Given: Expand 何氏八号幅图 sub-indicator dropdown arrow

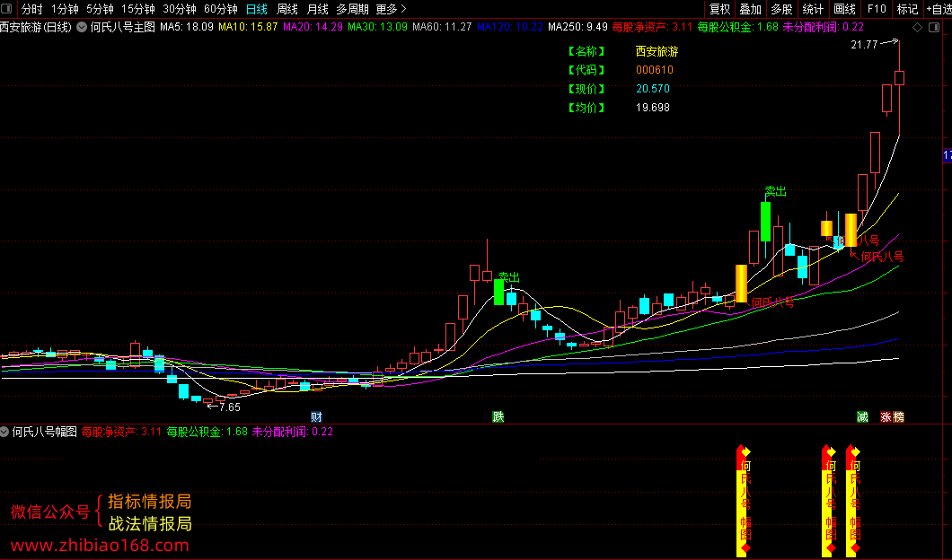Looking at the screenshot, I should (x=4, y=432).
